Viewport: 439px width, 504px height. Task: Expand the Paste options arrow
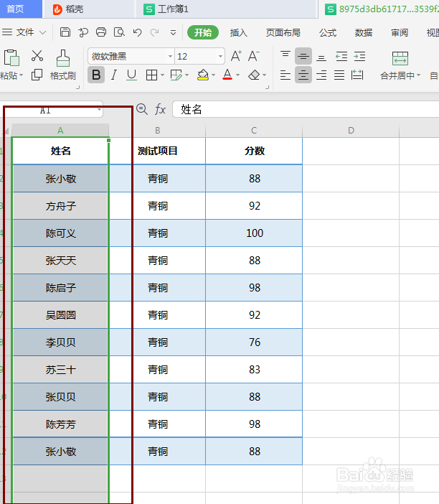(22, 75)
